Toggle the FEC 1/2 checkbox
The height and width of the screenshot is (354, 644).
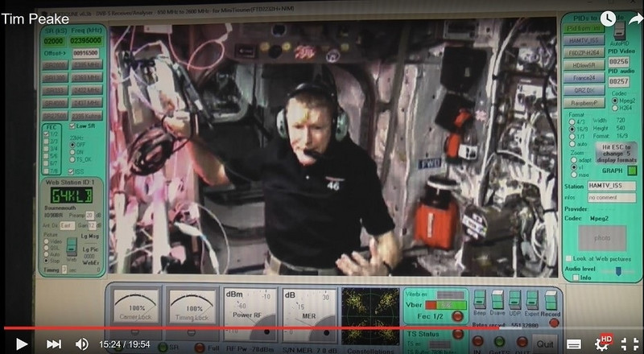(x=47, y=134)
